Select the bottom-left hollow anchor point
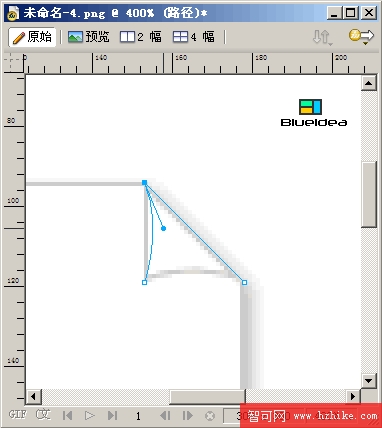The width and height of the screenshot is (382, 428). pyautogui.click(x=144, y=282)
